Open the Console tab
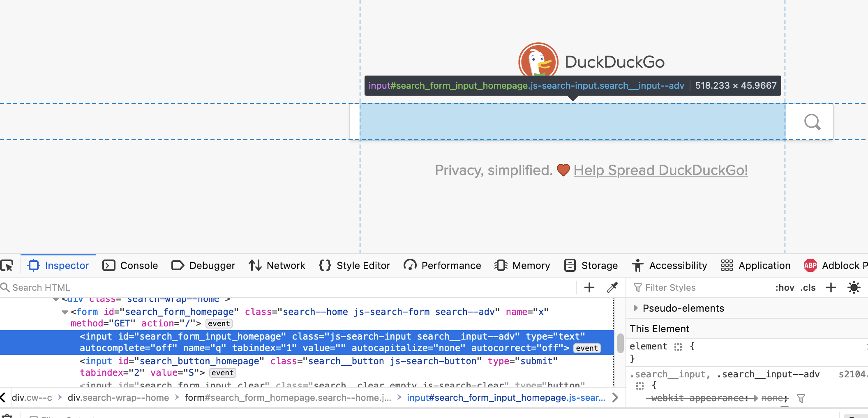The width and height of the screenshot is (868, 418). (x=130, y=266)
